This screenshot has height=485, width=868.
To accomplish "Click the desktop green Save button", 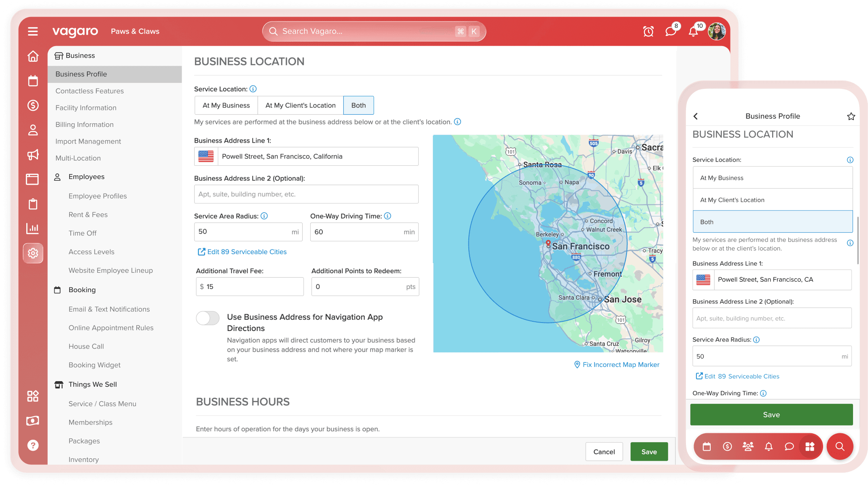I will [649, 452].
